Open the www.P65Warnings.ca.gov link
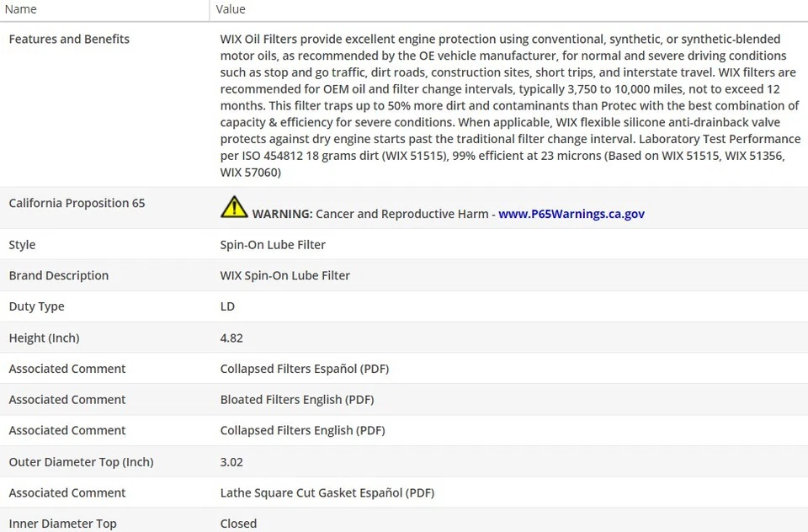 tap(571, 214)
